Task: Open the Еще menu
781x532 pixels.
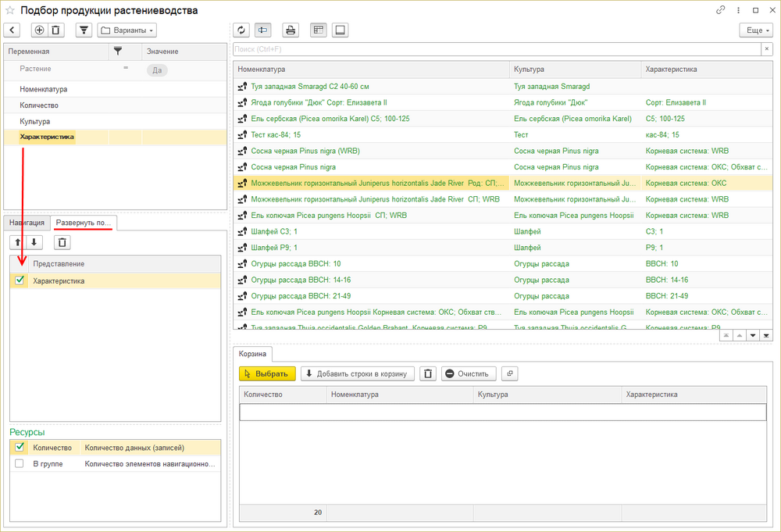Action: point(755,30)
